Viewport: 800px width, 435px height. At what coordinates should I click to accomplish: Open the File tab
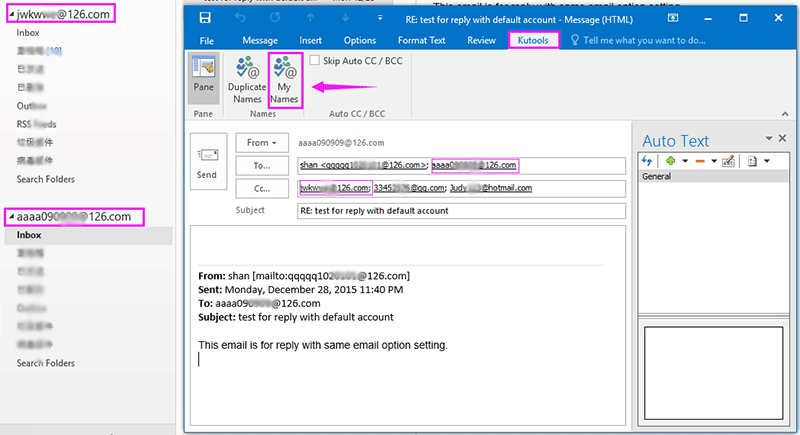207,40
